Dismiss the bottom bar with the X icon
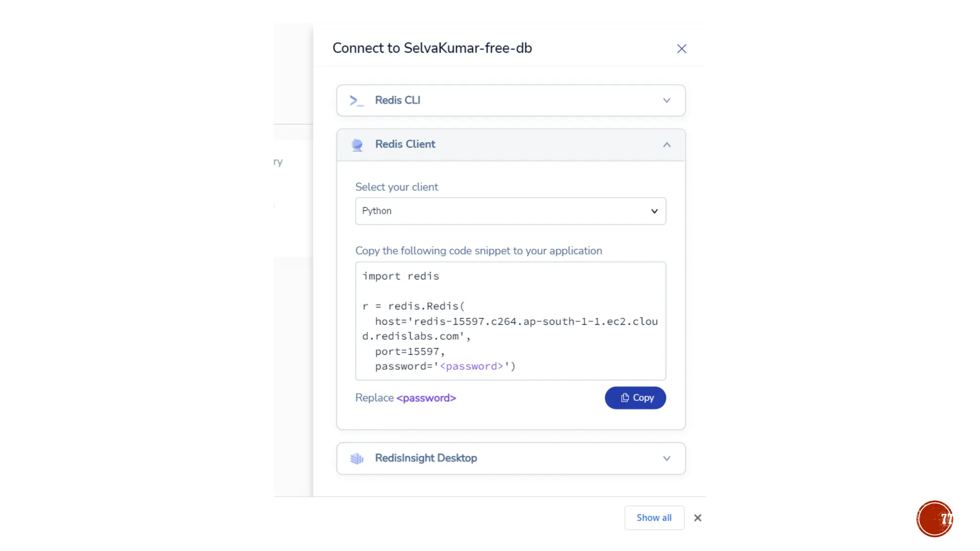The height and width of the screenshot is (551, 980). click(x=698, y=518)
